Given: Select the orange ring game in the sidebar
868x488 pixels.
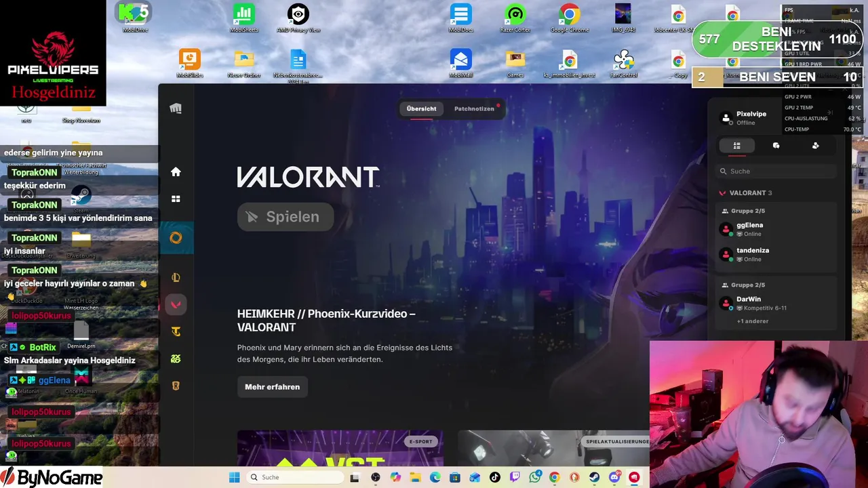Looking at the screenshot, I should (176, 238).
